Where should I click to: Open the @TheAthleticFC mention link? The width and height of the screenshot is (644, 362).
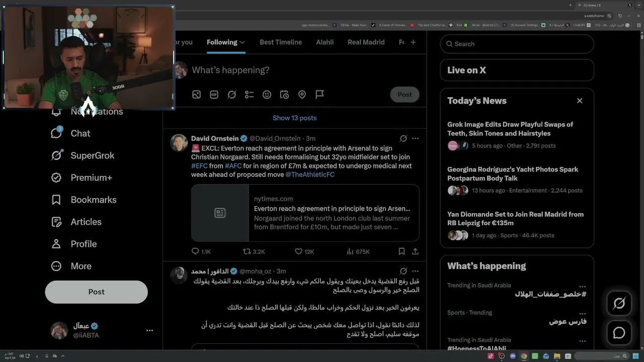310,174
